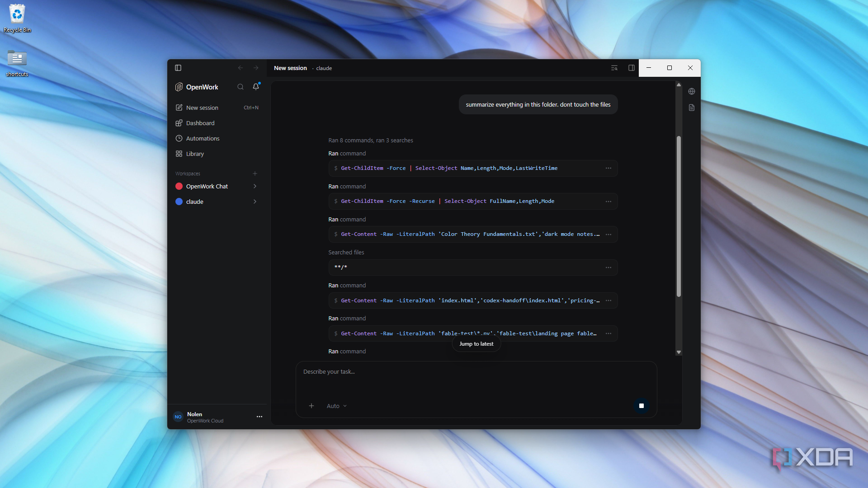Open the document icon in right rail
This screenshot has height=488, width=868.
pyautogui.click(x=692, y=108)
